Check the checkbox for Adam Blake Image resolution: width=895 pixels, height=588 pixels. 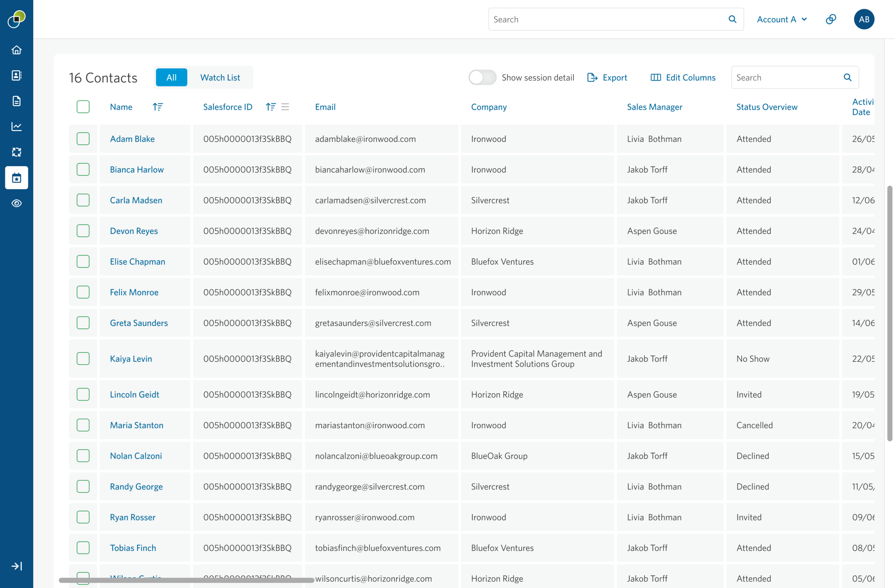pyautogui.click(x=83, y=139)
